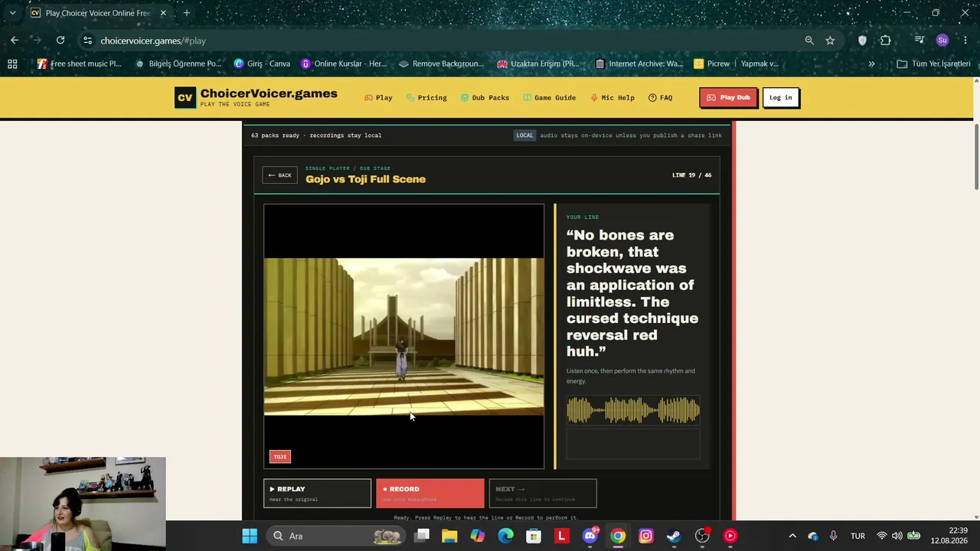This screenshot has height=551, width=980.
Task: Replay the original line audio
Action: pos(317,494)
